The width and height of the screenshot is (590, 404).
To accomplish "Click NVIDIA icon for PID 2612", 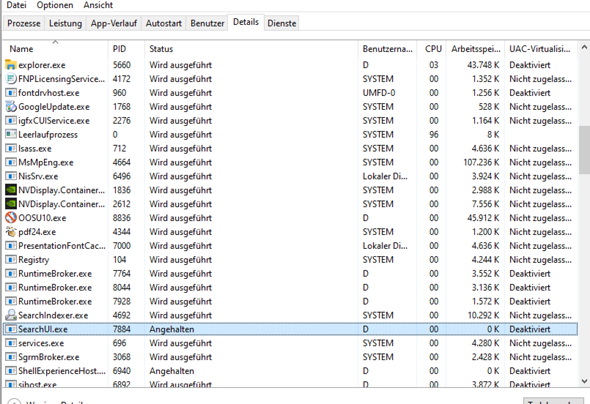I will 11,204.
